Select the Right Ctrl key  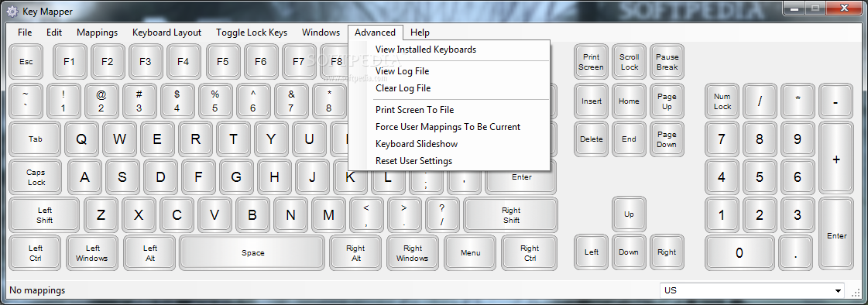pyautogui.click(x=530, y=253)
